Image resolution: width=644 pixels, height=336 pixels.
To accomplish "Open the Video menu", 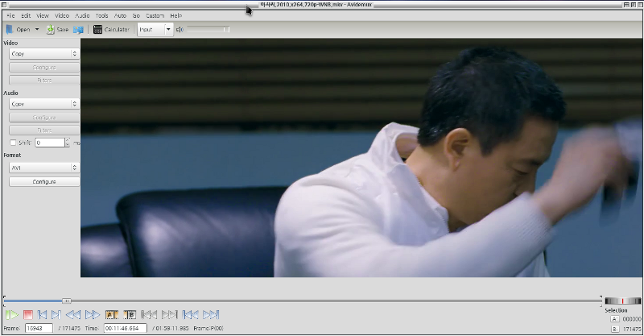I will coord(62,15).
